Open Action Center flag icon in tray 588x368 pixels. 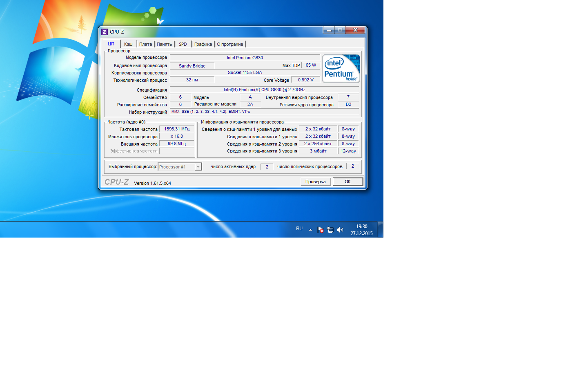321,230
